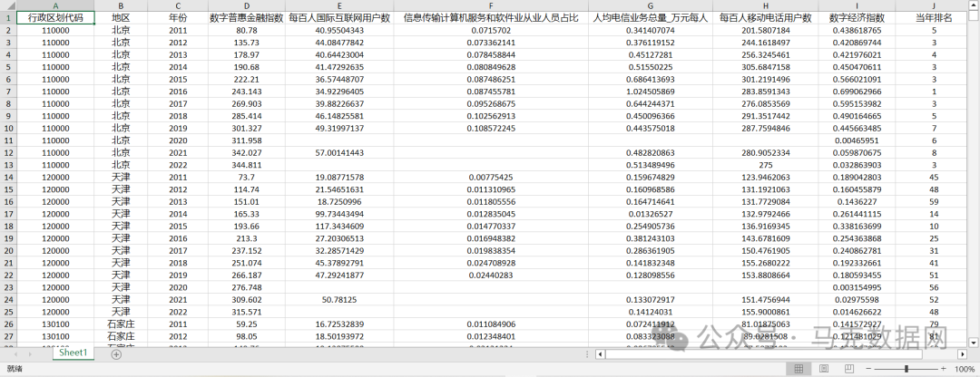Select cell with value 311.958
The height and width of the screenshot is (377, 980).
click(x=246, y=140)
